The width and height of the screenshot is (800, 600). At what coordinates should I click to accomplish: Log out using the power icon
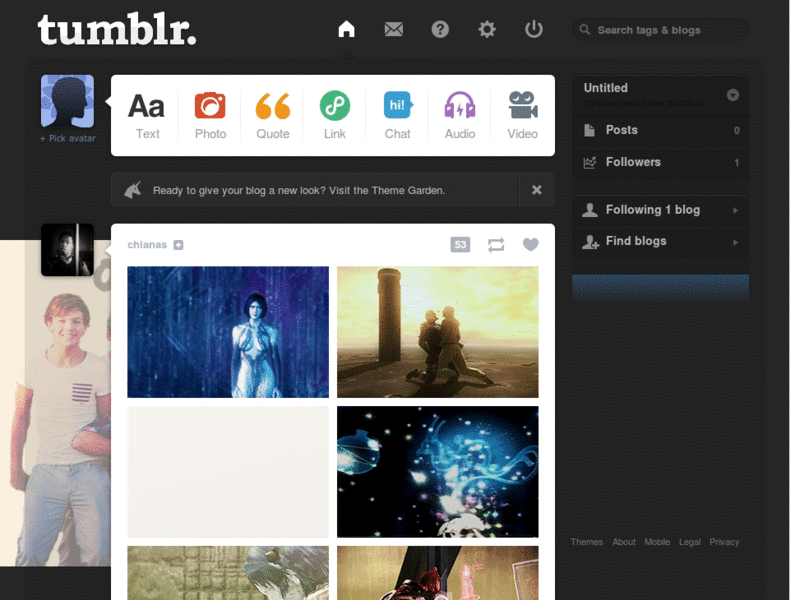(534, 29)
